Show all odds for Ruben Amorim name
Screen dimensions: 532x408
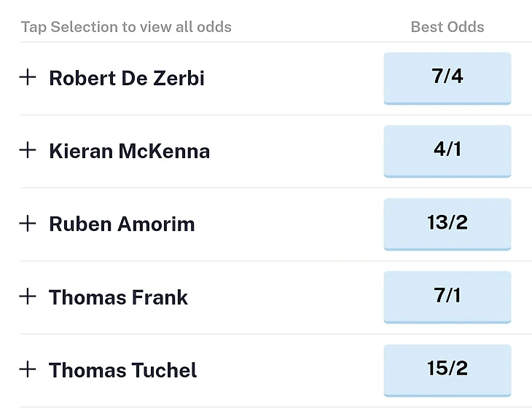122,224
